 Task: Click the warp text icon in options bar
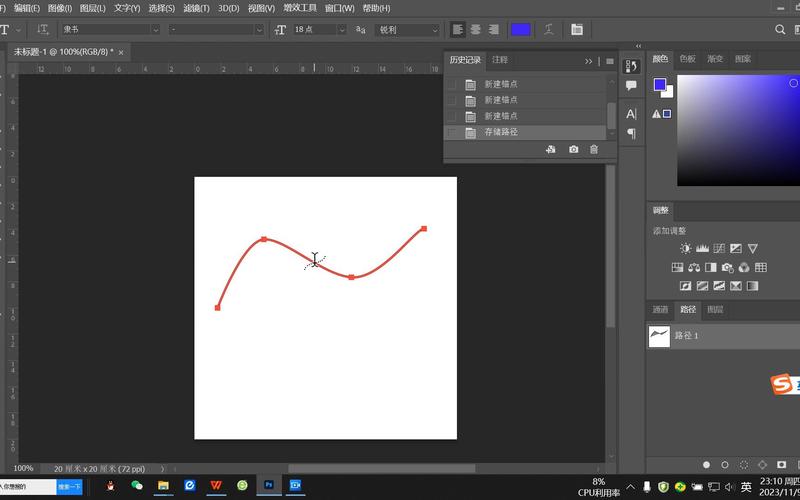pos(549,30)
